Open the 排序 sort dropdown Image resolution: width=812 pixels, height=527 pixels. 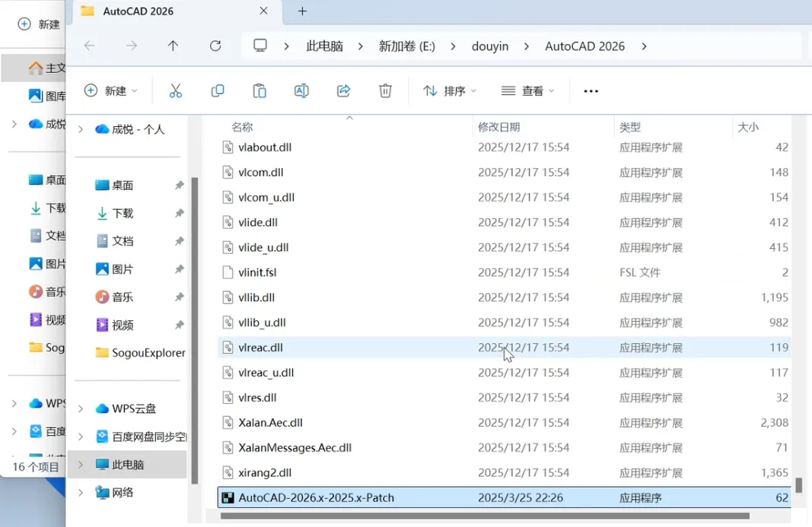click(449, 91)
